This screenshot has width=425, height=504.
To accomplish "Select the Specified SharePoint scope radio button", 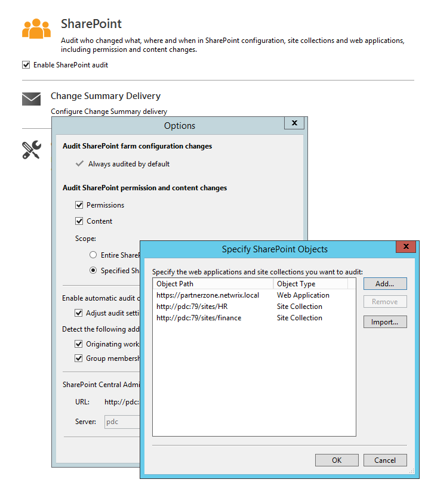I will (93, 271).
